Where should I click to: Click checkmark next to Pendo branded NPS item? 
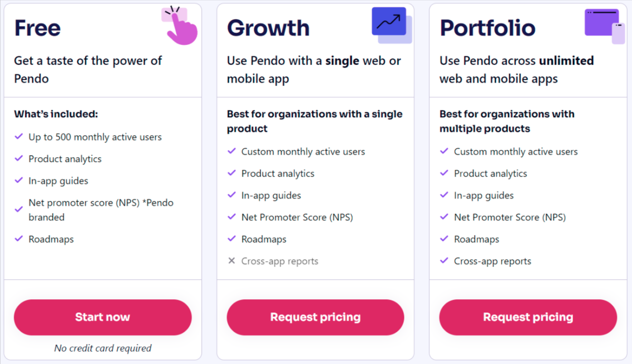click(18, 210)
